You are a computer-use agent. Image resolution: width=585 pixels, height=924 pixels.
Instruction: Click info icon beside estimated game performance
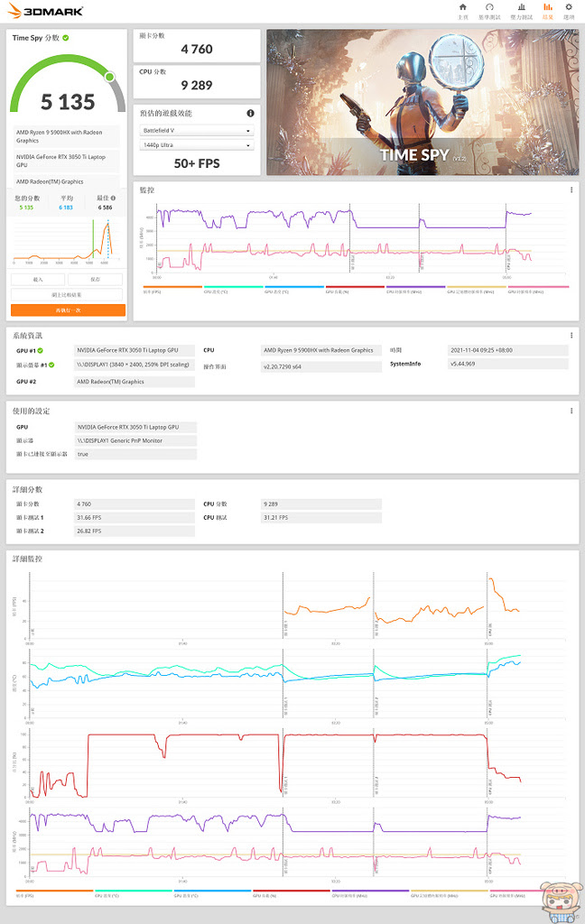point(250,113)
